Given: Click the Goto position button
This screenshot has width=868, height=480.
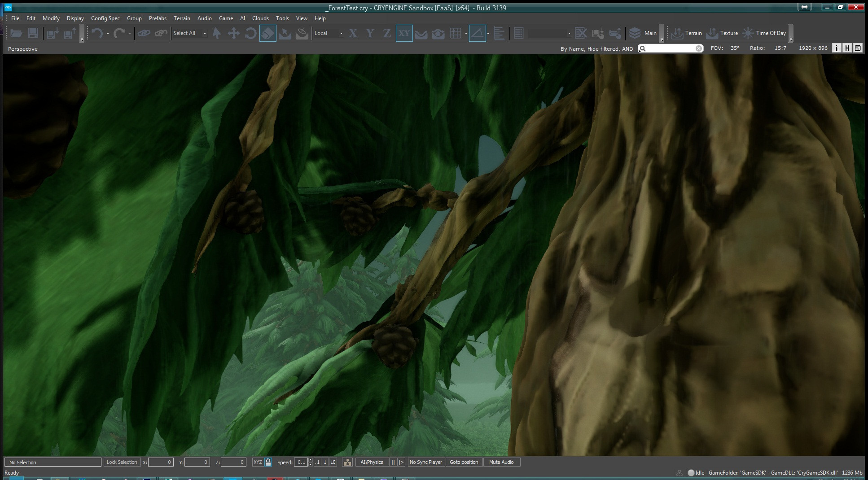Looking at the screenshot, I should pos(464,462).
